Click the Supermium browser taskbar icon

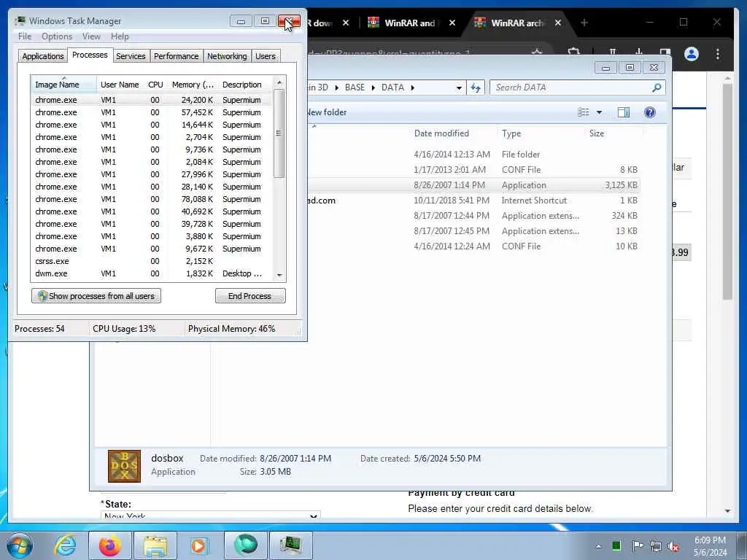point(245,545)
